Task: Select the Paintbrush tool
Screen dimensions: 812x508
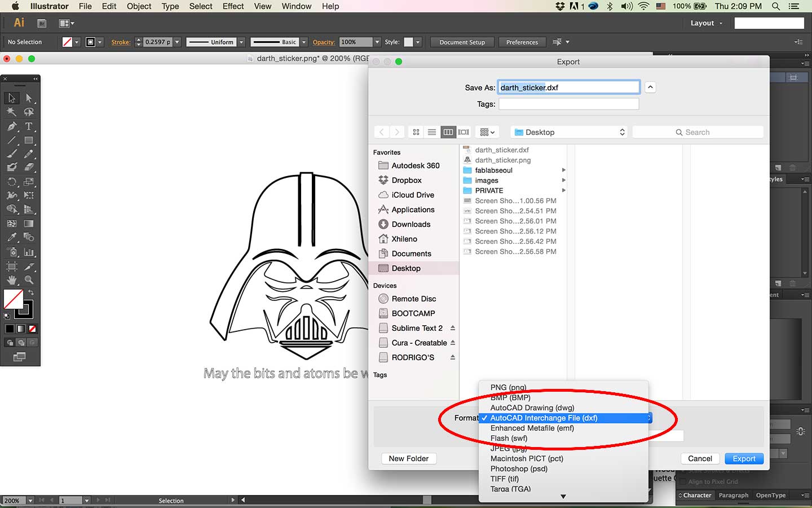Action: tap(11, 154)
